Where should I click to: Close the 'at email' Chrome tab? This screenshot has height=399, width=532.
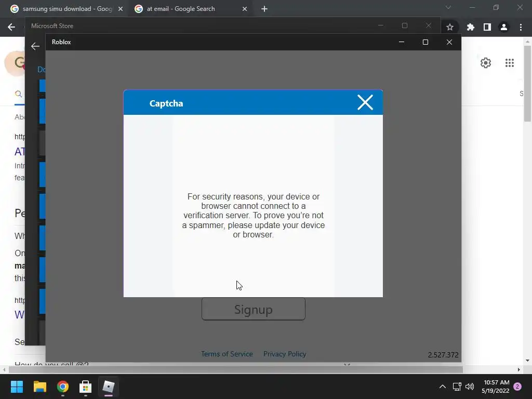pyautogui.click(x=245, y=9)
